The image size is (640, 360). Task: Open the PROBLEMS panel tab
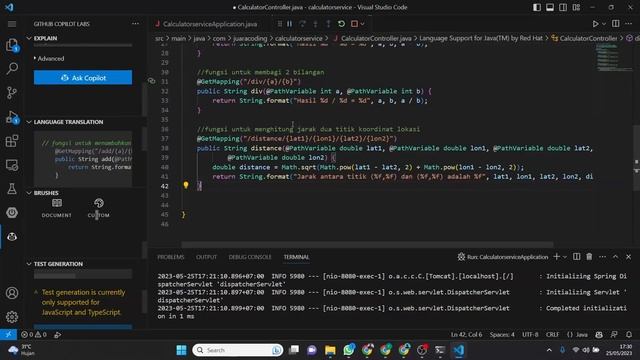(171, 257)
